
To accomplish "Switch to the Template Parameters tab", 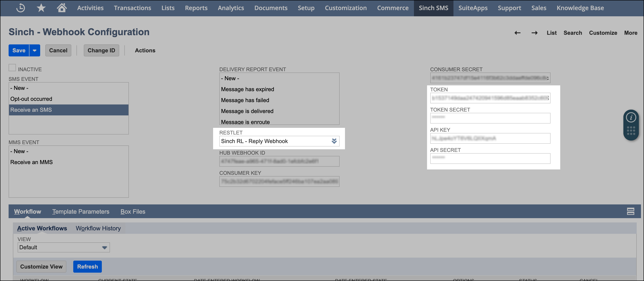I will click(81, 211).
